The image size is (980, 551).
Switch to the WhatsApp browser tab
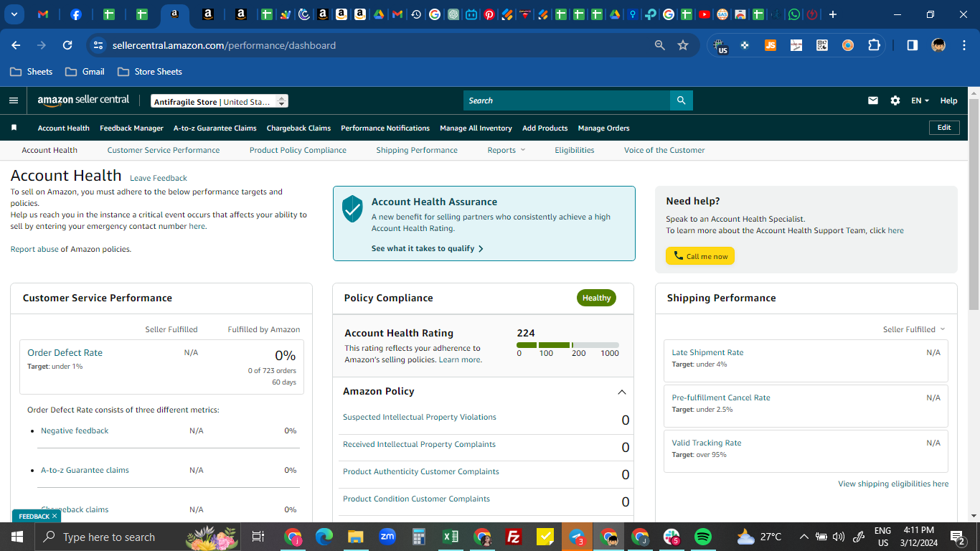point(794,14)
